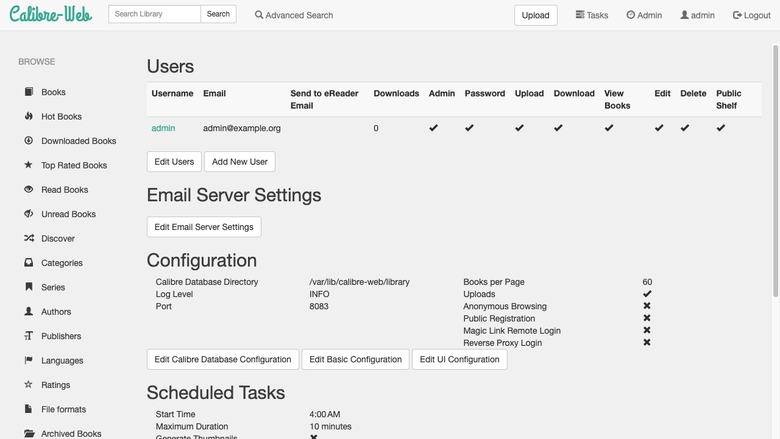
Task: Click the Tasks list icon
Action: click(580, 14)
